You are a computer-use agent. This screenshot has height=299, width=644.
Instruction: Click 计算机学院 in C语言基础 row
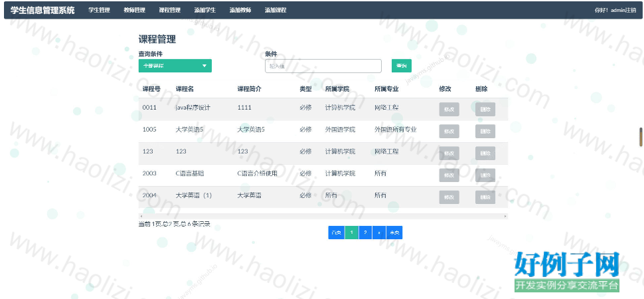click(x=340, y=173)
